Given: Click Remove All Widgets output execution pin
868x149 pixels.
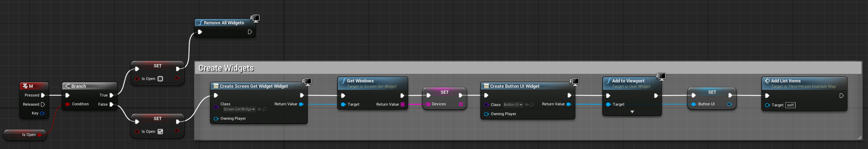Looking at the screenshot, I should [x=250, y=32].
